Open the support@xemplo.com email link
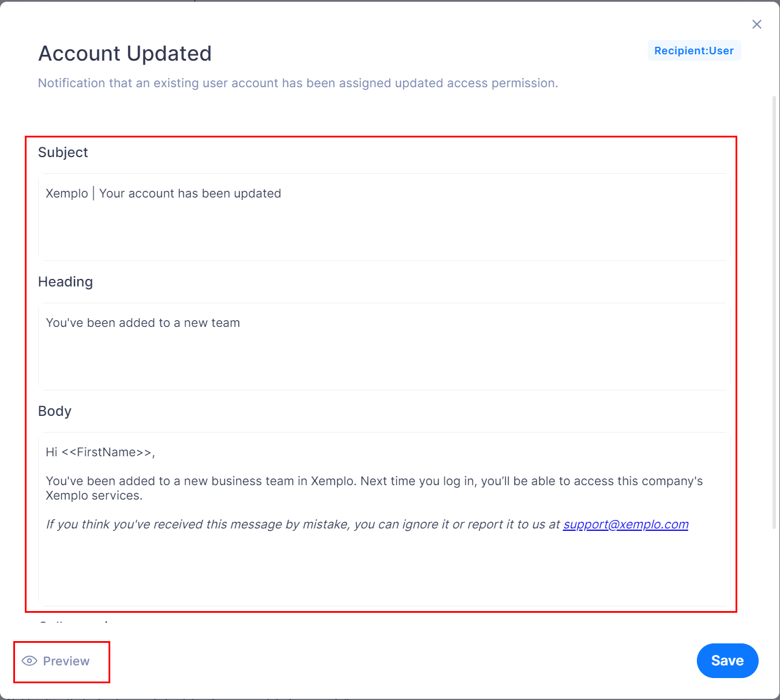Viewport: 780px width, 700px height. coord(626,524)
